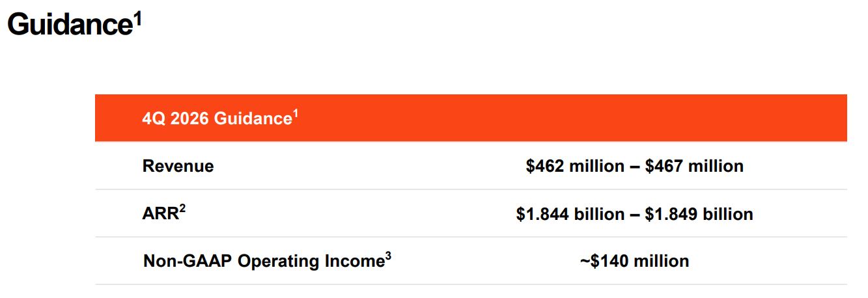Select the "ARR" row label

160,213
